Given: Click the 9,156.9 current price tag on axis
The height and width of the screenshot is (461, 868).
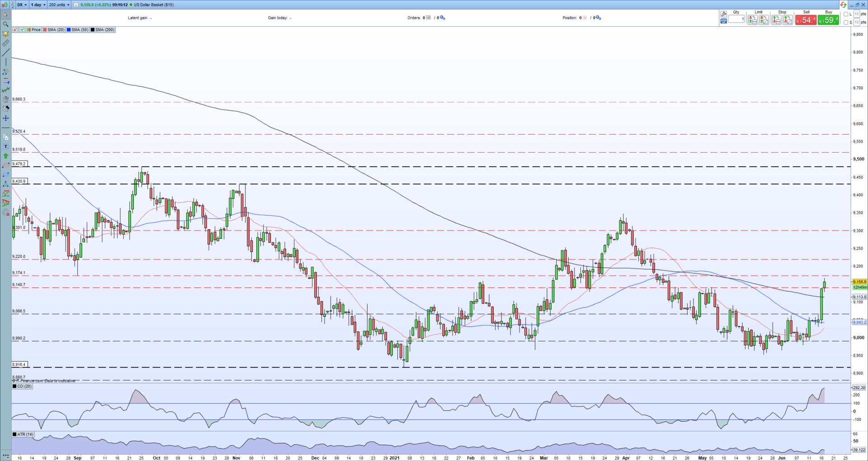Looking at the screenshot, I should 859,282.
